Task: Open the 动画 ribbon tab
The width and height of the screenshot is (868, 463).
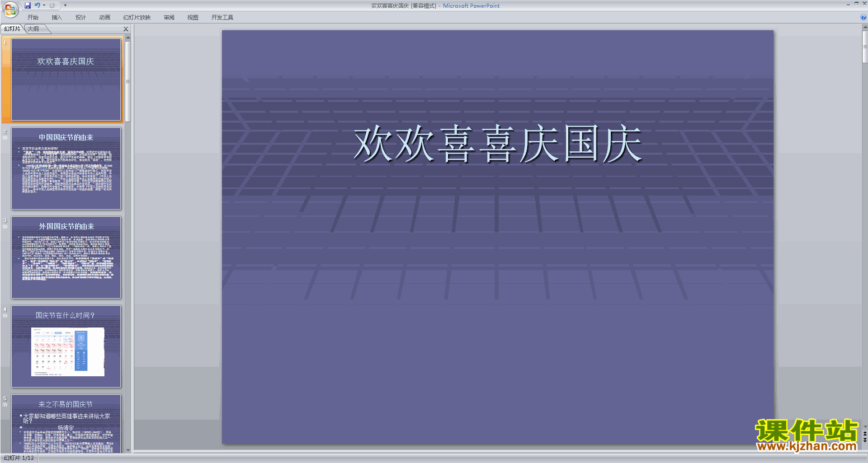Action: pyautogui.click(x=104, y=17)
